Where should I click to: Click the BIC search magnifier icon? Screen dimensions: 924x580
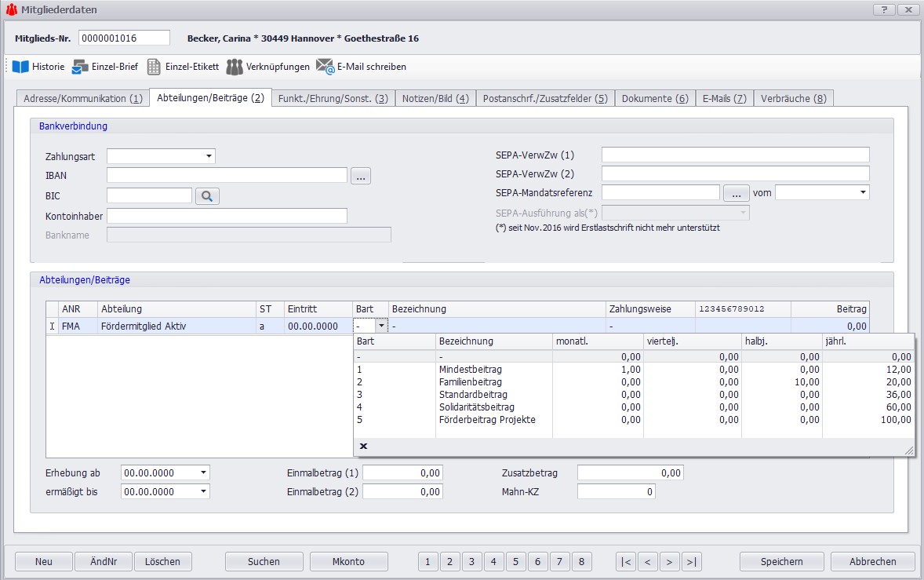pyautogui.click(x=207, y=196)
